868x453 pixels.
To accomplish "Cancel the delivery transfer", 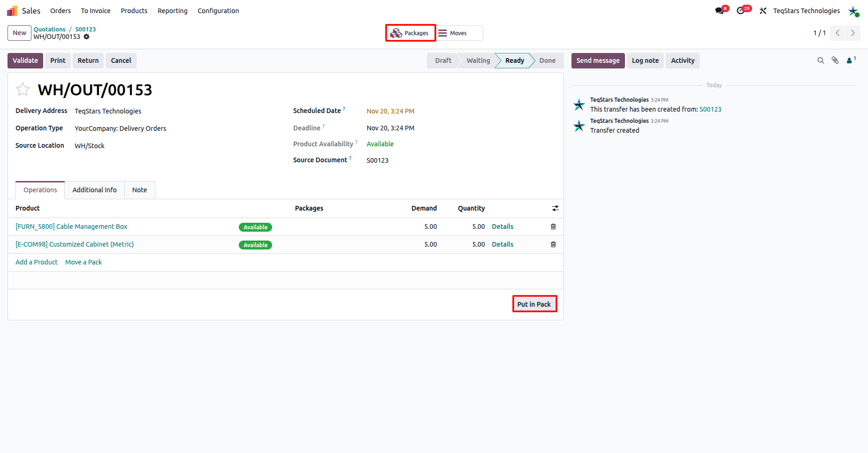I will pyautogui.click(x=121, y=60).
